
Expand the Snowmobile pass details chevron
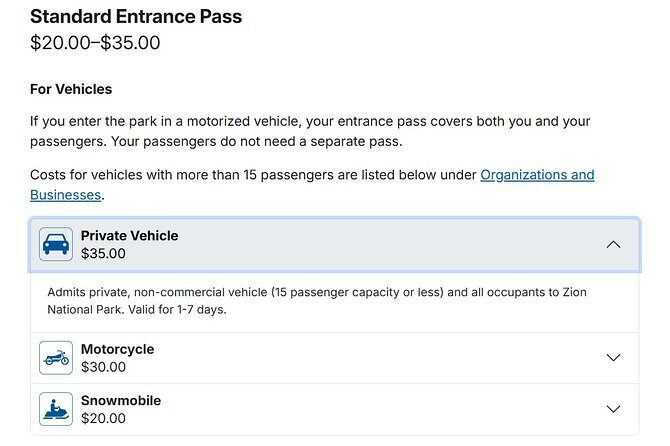[x=613, y=409]
